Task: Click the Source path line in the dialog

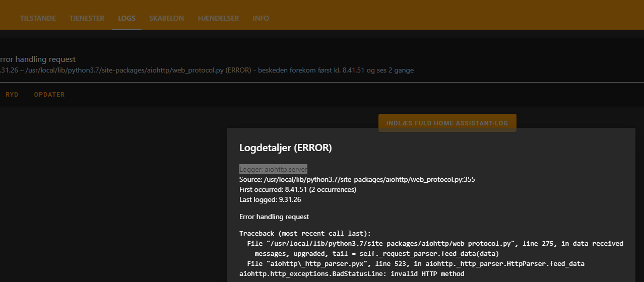Action: pos(357,179)
